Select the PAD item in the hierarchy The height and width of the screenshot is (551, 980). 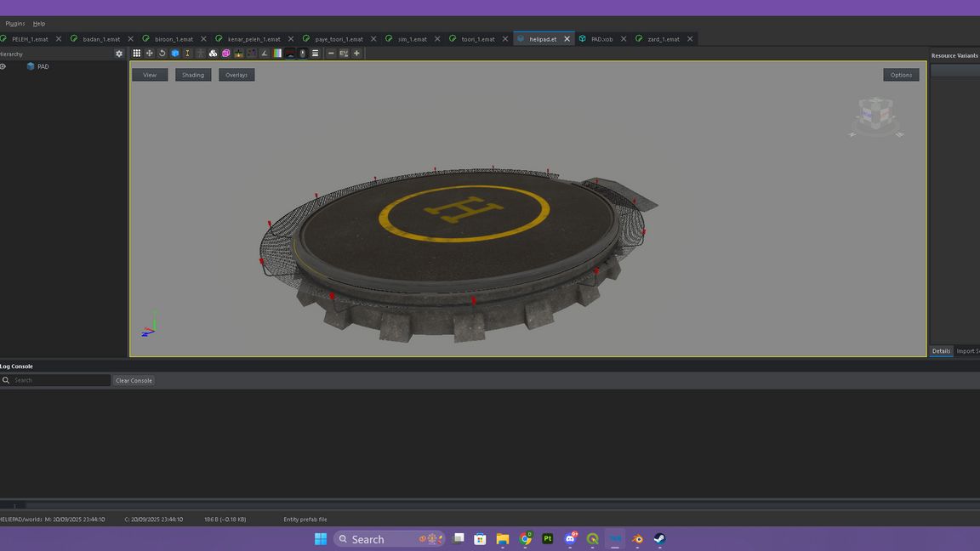click(x=43, y=66)
